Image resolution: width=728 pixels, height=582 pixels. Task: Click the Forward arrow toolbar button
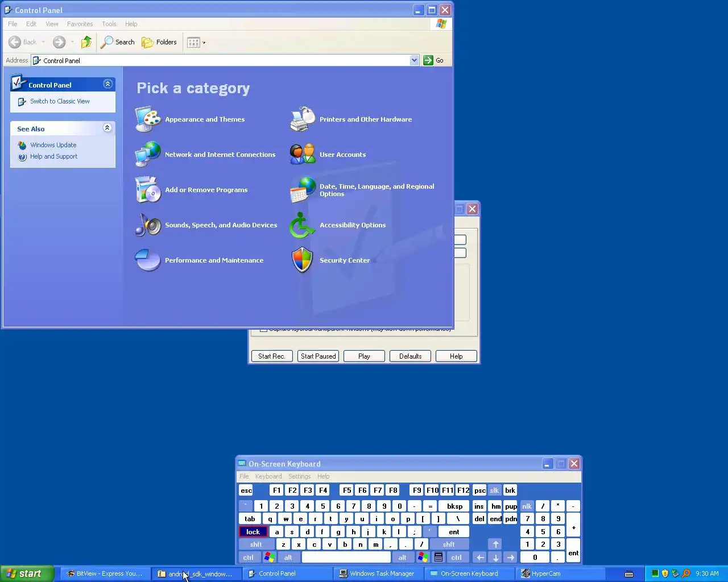click(59, 42)
